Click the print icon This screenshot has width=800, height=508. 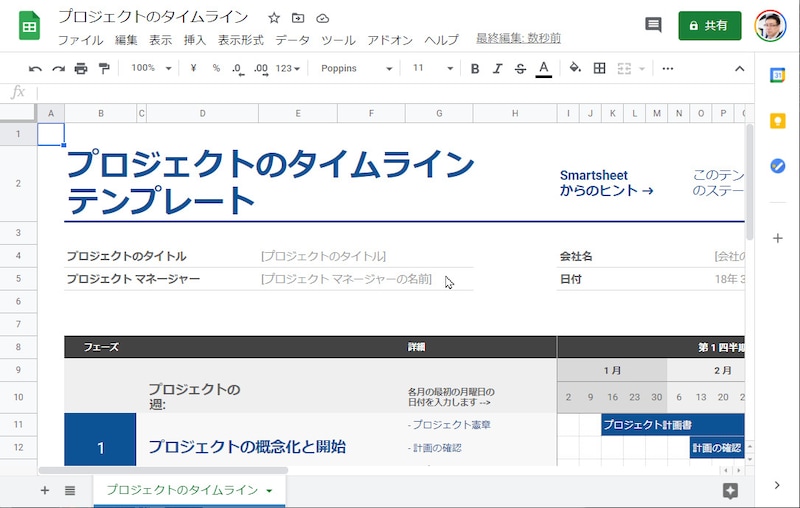click(81, 68)
